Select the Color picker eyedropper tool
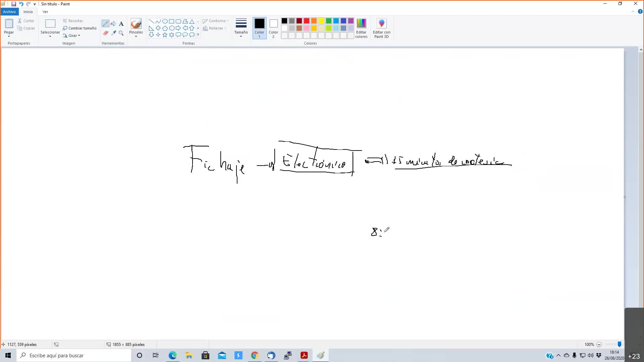The height and width of the screenshot is (362, 644). [113, 33]
